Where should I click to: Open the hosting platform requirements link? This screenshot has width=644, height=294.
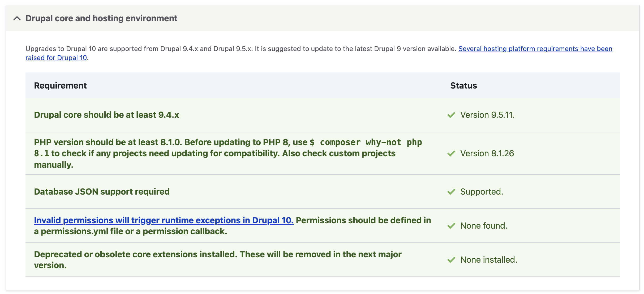(535, 49)
